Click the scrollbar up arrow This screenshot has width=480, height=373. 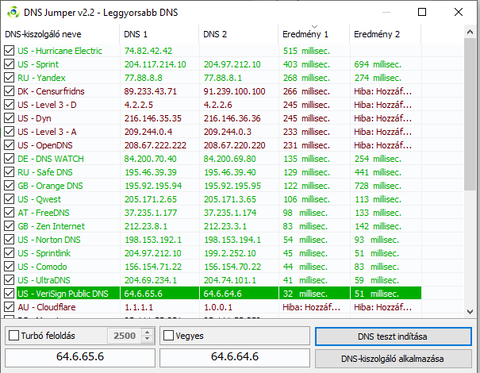[470, 32]
